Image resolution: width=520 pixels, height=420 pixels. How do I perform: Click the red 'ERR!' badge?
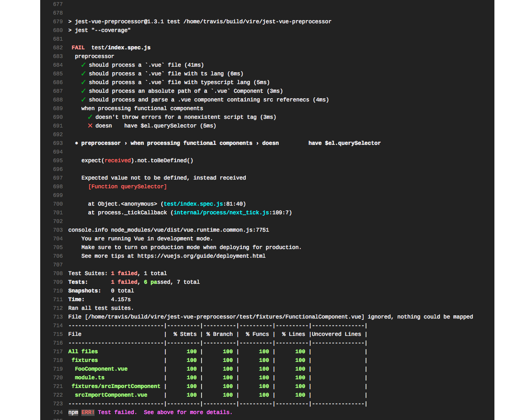pyautogui.click(x=88, y=412)
